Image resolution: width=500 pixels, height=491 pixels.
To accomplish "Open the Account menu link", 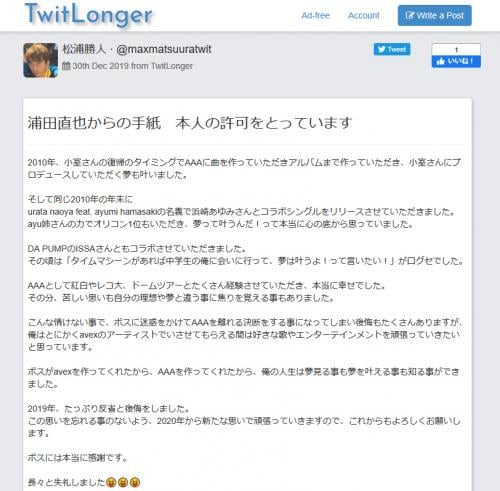I will 364,15.
